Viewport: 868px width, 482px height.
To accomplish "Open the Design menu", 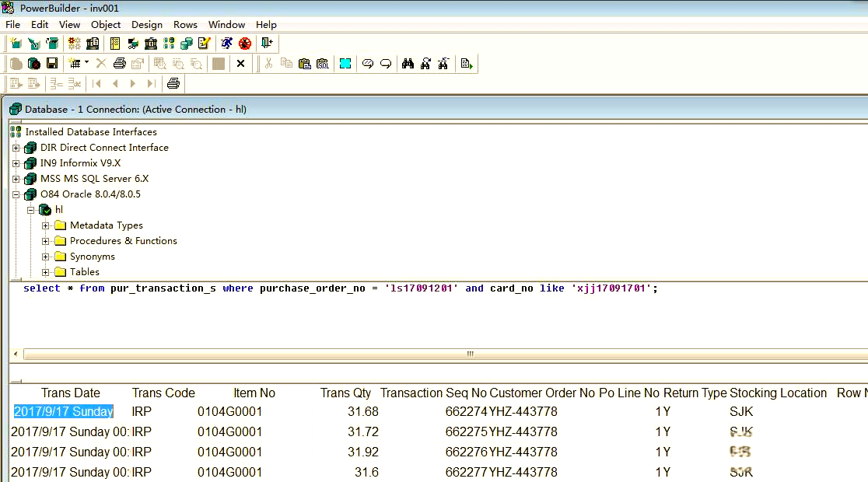I will click(x=147, y=25).
